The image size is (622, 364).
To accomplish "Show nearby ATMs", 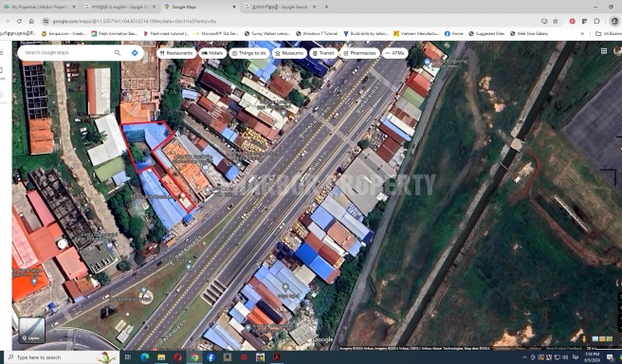I will [394, 53].
